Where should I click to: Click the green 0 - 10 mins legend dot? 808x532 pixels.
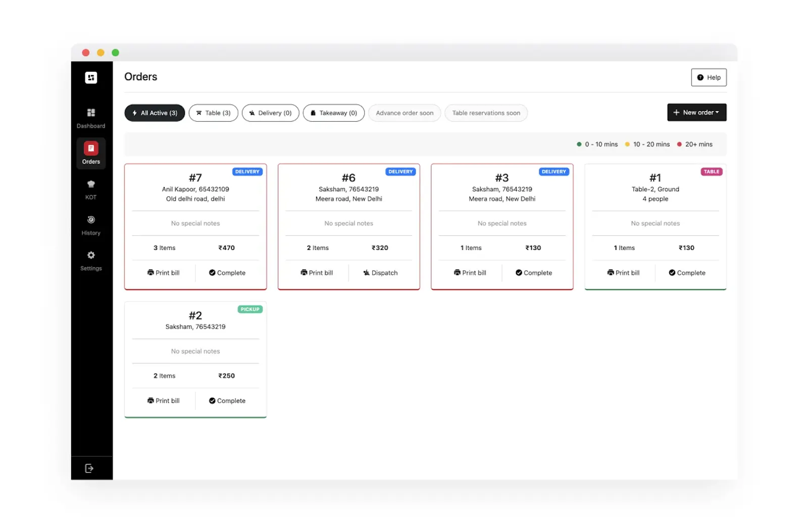click(x=579, y=144)
